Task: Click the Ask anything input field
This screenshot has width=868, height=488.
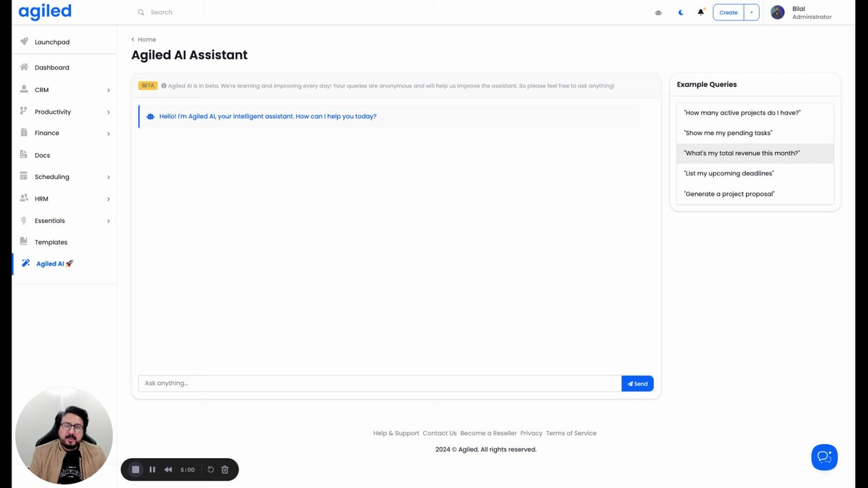Action: [x=379, y=384]
